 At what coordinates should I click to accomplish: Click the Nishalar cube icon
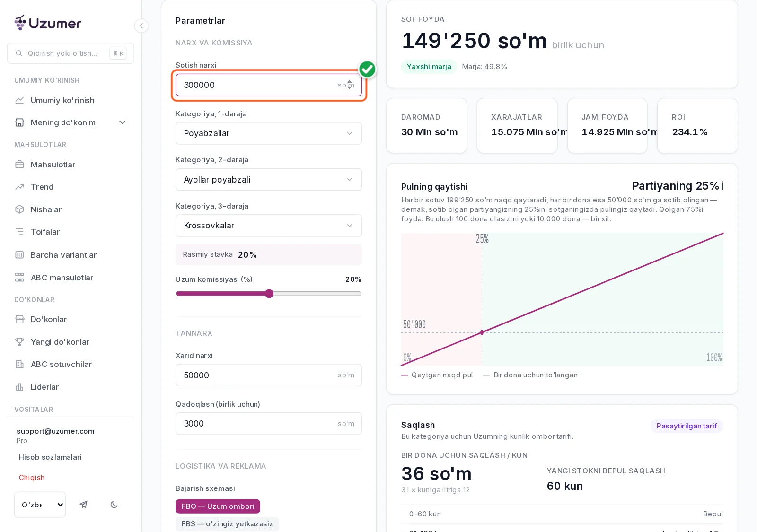pos(19,209)
